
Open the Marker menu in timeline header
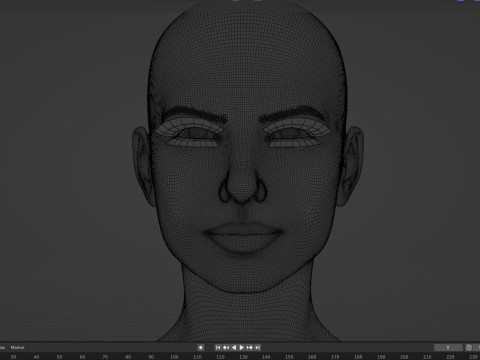click(x=17, y=347)
